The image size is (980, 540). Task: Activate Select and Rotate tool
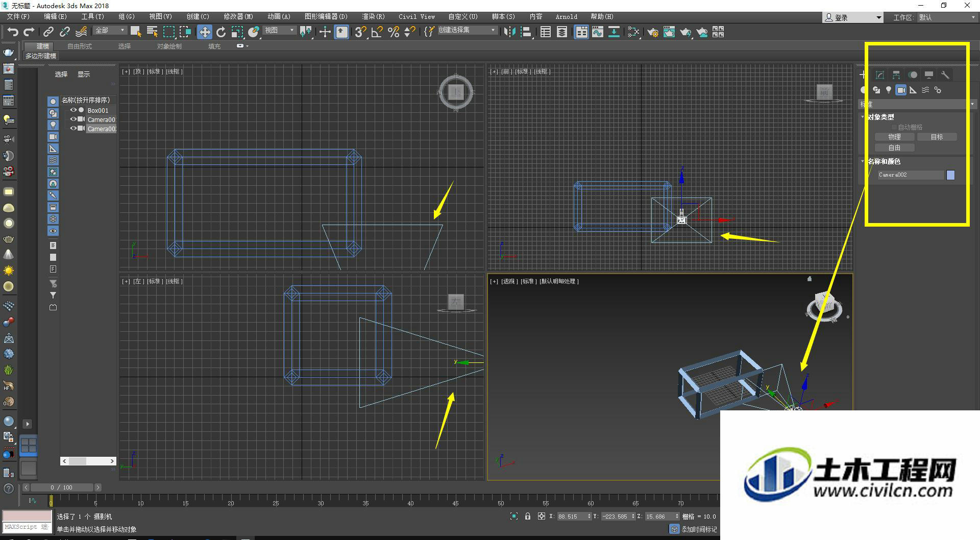(221, 32)
